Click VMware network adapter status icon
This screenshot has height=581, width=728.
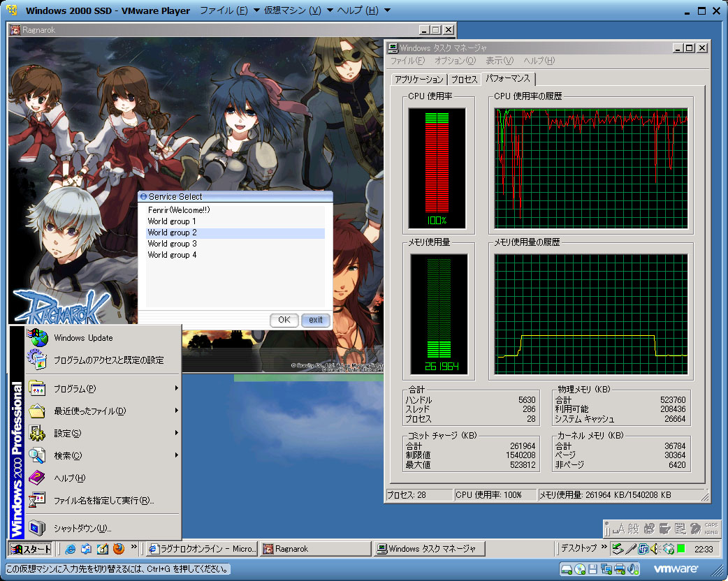[x=606, y=569]
